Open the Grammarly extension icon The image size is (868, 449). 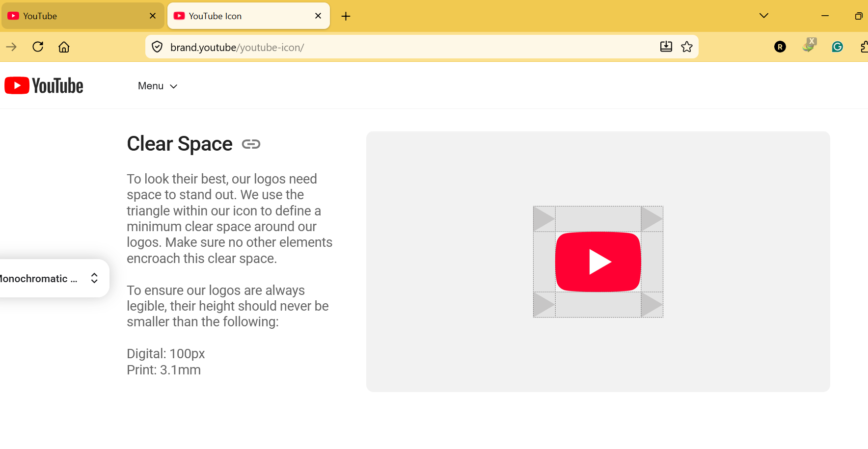click(838, 47)
